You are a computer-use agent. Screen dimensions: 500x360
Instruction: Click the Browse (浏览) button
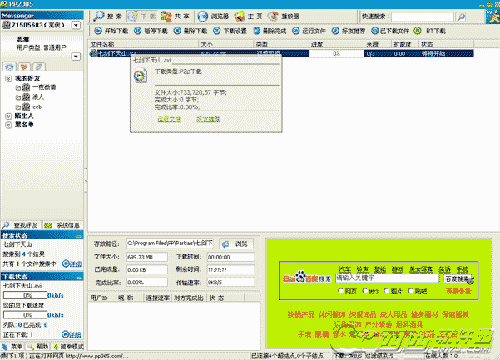tap(237, 244)
